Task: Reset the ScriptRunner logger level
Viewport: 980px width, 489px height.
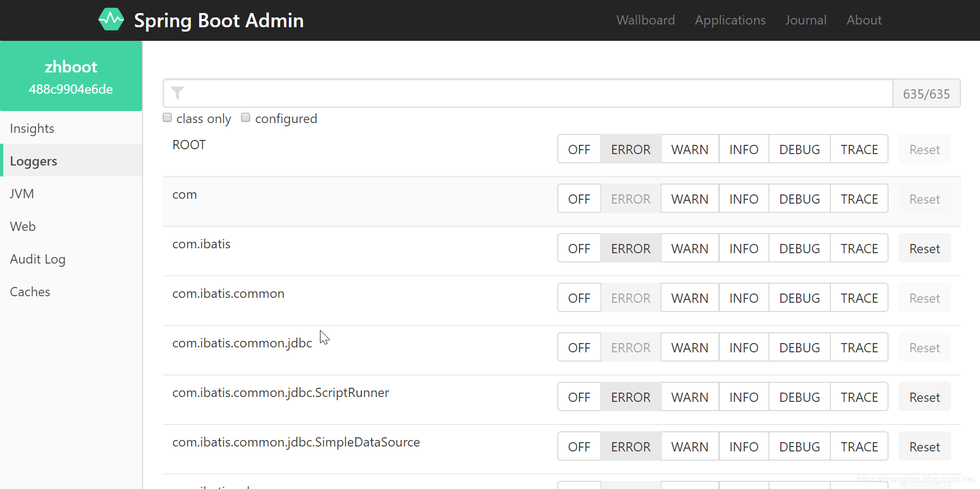Action: click(x=924, y=397)
